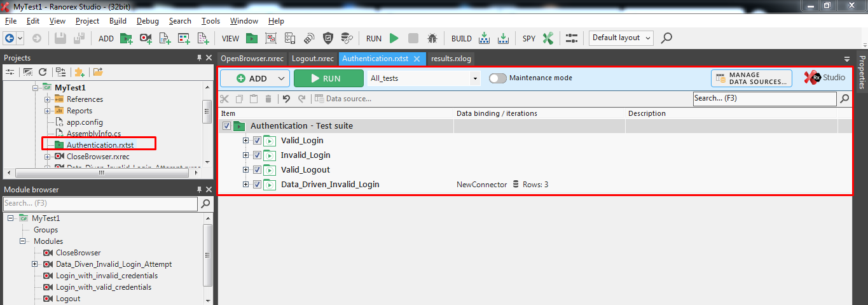The height and width of the screenshot is (305, 868).
Task: Uncheck the Data_Driven_Invalid_Login checkbox
Action: tap(257, 185)
